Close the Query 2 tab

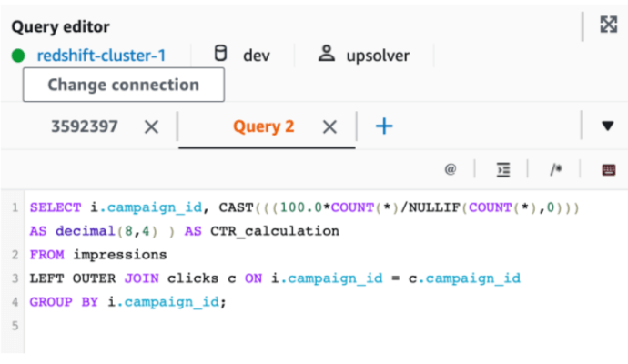tap(330, 126)
